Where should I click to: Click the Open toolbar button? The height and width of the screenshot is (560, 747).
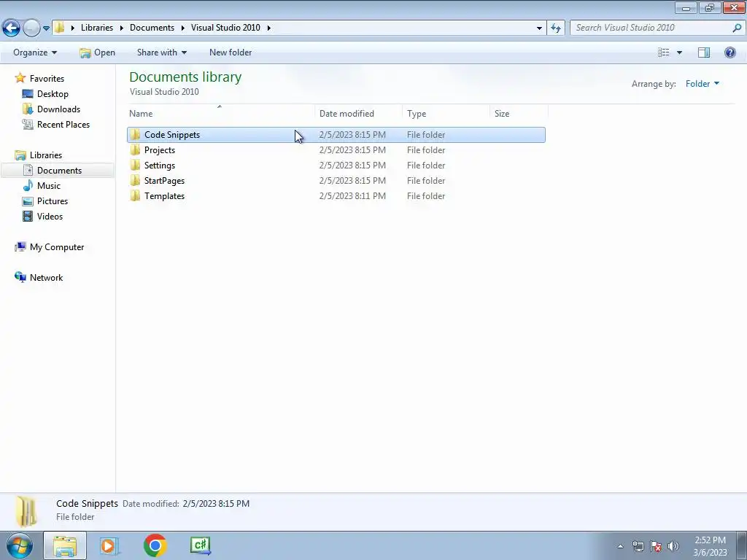coord(97,52)
